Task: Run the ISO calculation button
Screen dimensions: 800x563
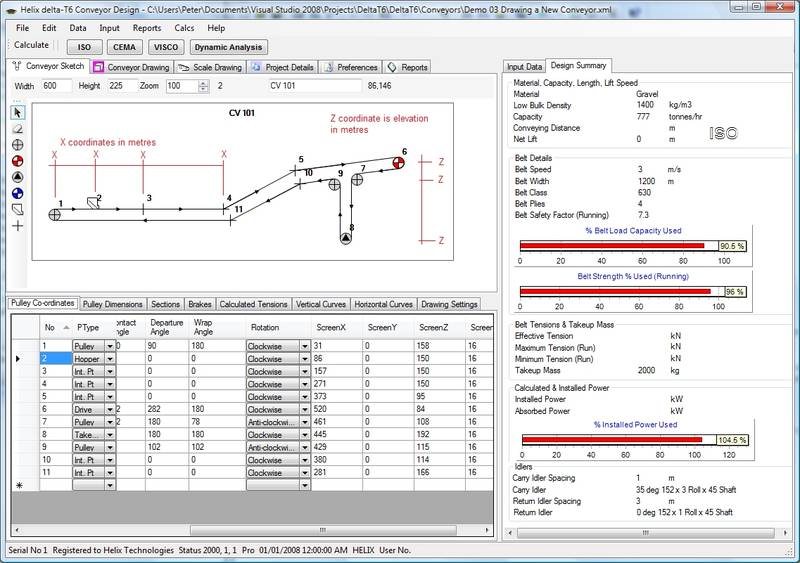Action: 84,47
